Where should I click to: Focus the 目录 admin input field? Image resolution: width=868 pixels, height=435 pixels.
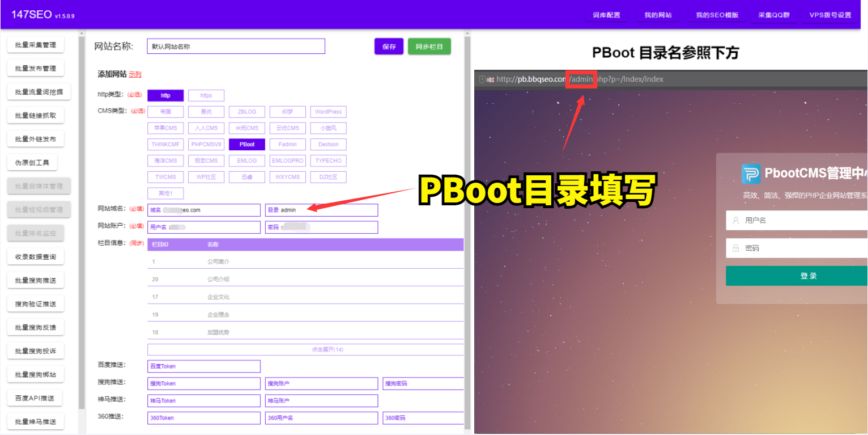pos(321,210)
